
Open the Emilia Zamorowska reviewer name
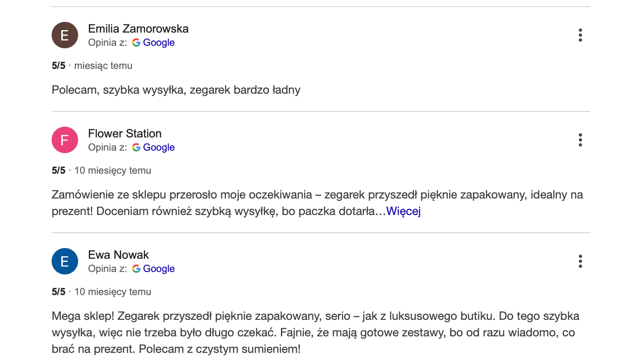[138, 28]
